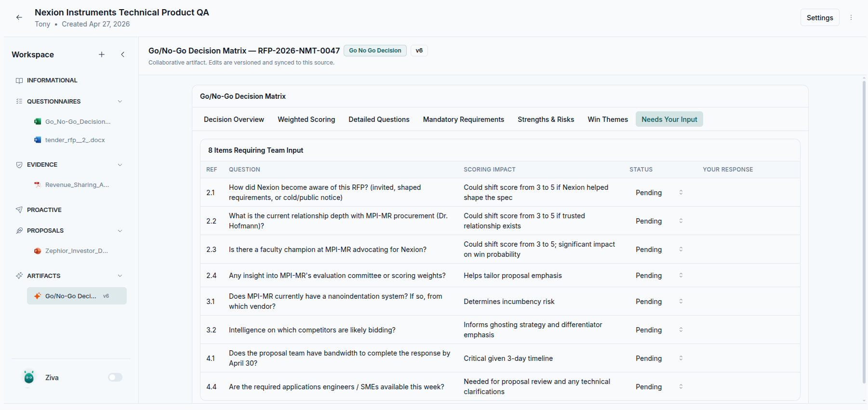Open the three-dot more options menu
The width and height of the screenshot is (868, 410).
pos(851,17)
